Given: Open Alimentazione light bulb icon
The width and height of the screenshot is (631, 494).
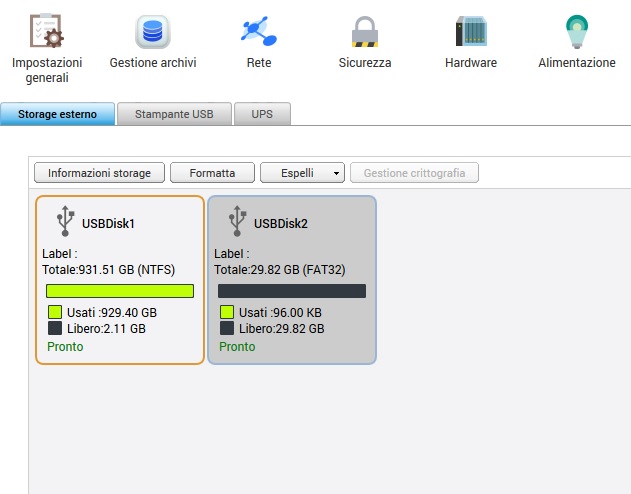Looking at the screenshot, I should coord(576,31).
